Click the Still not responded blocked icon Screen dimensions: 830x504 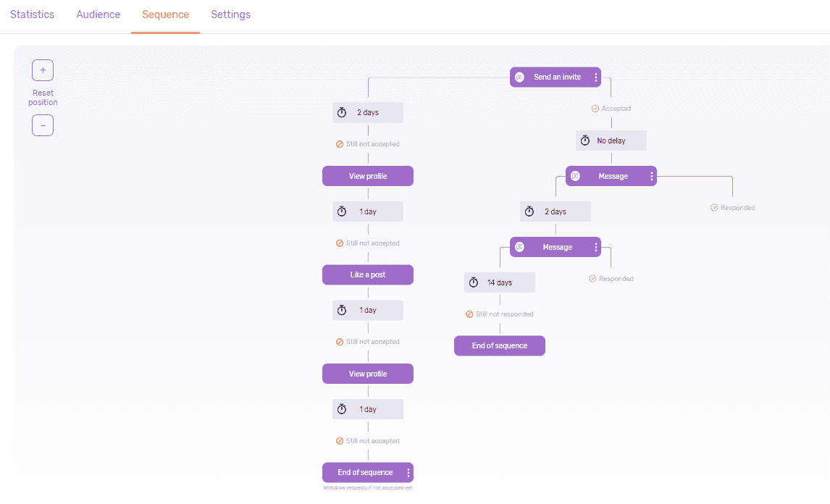pyautogui.click(x=469, y=314)
